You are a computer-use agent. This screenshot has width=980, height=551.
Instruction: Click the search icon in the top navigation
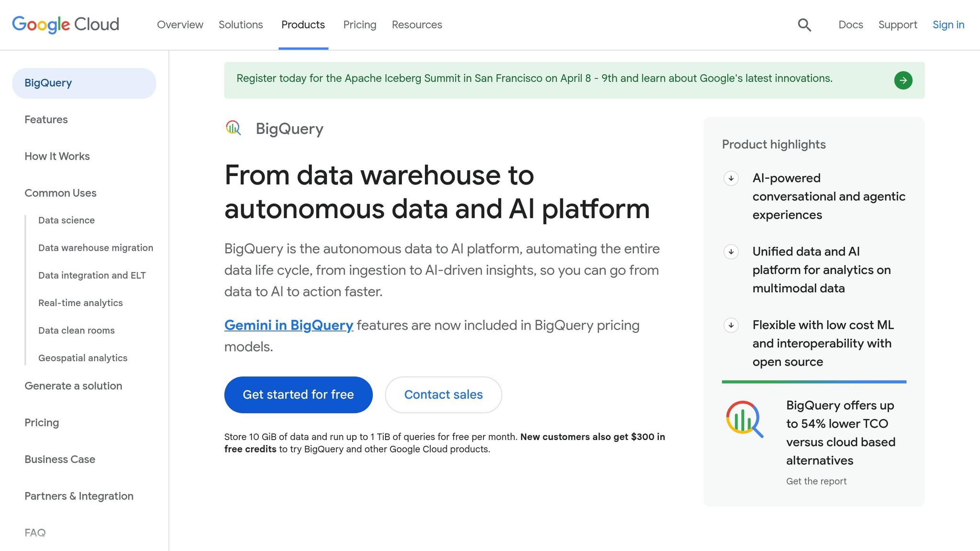click(804, 24)
